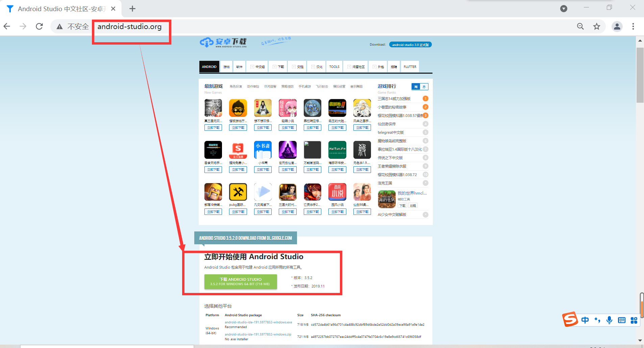644x348 pixels.
Task: Open the Sogou toolbox grid icon
Action: (x=634, y=320)
